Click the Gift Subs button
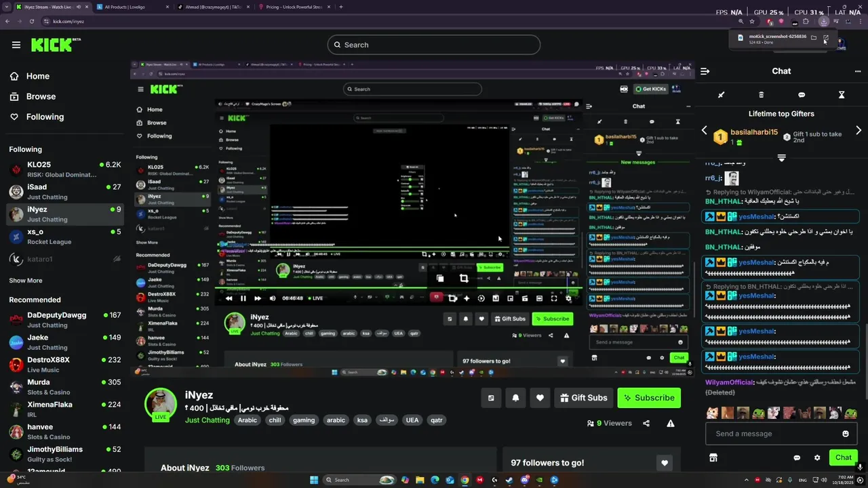Viewport: 868px width, 488px height. tap(584, 398)
